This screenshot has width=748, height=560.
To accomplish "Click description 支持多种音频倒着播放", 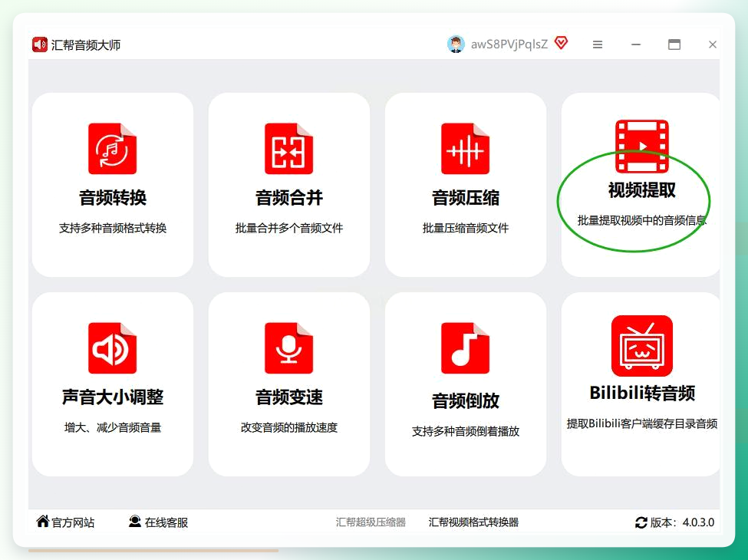I will pyautogui.click(x=466, y=431).
